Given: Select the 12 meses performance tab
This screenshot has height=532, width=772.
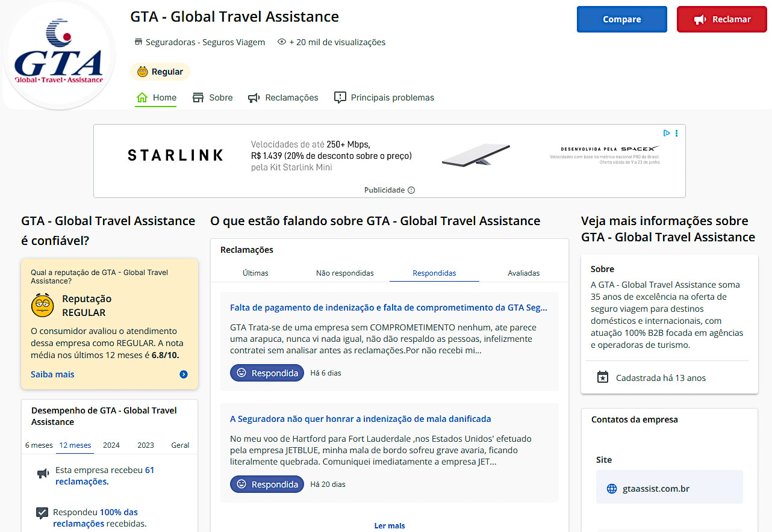Looking at the screenshot, I should coord(75,445).
